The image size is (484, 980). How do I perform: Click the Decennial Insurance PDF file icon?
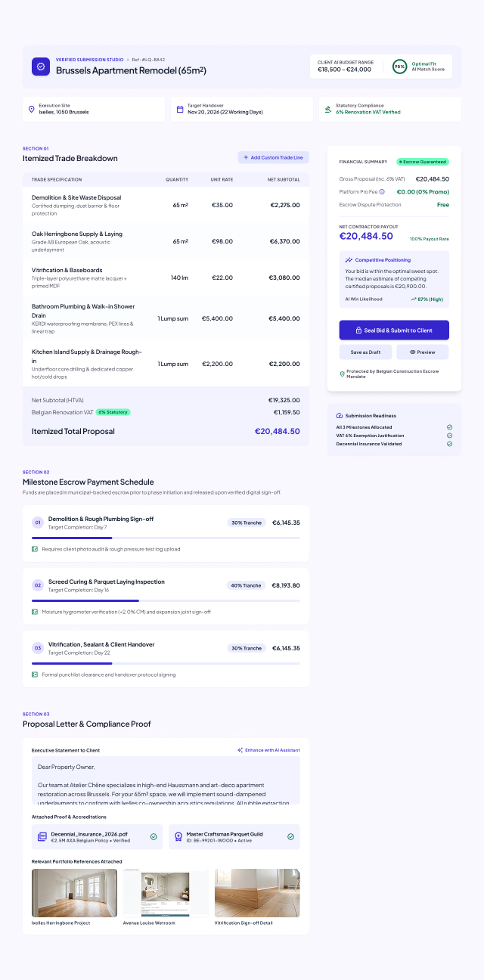pos(42,837)
